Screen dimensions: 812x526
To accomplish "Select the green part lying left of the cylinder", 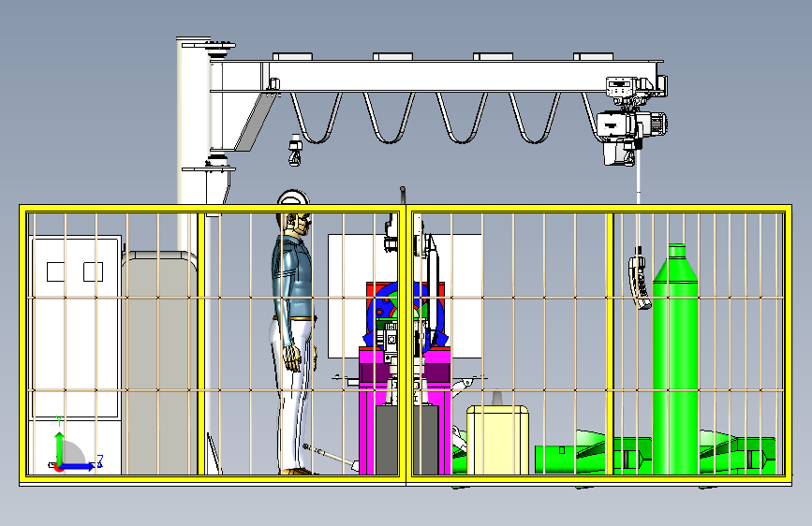I will point(593,451).
